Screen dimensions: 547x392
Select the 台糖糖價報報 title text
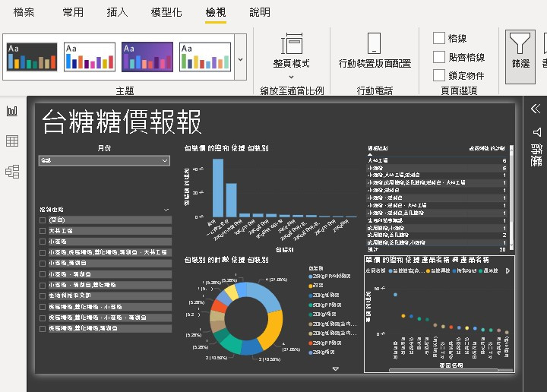[122, 122]
